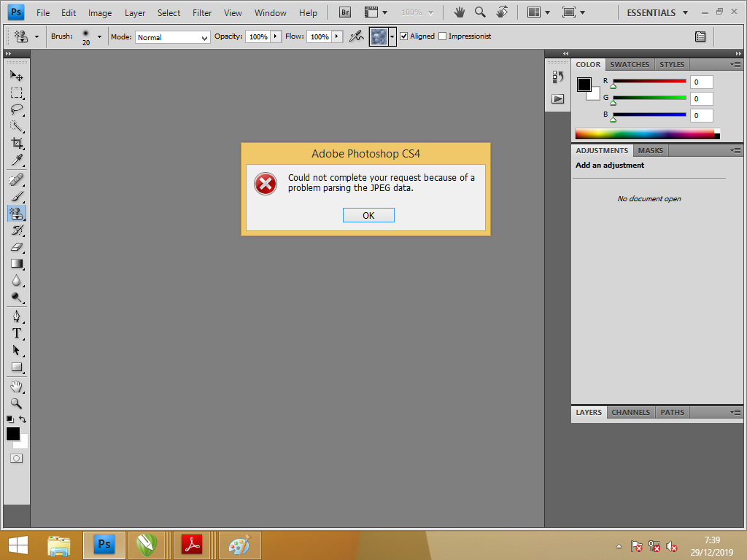The height and width of the screenshot is (560, 747).
Task: Click the G value input field
Action: 701,98
